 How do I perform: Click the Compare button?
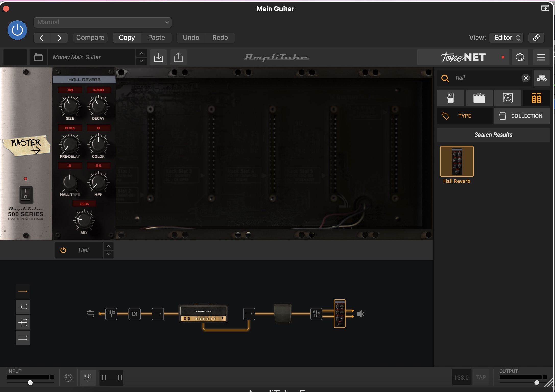tap(90, 38)
